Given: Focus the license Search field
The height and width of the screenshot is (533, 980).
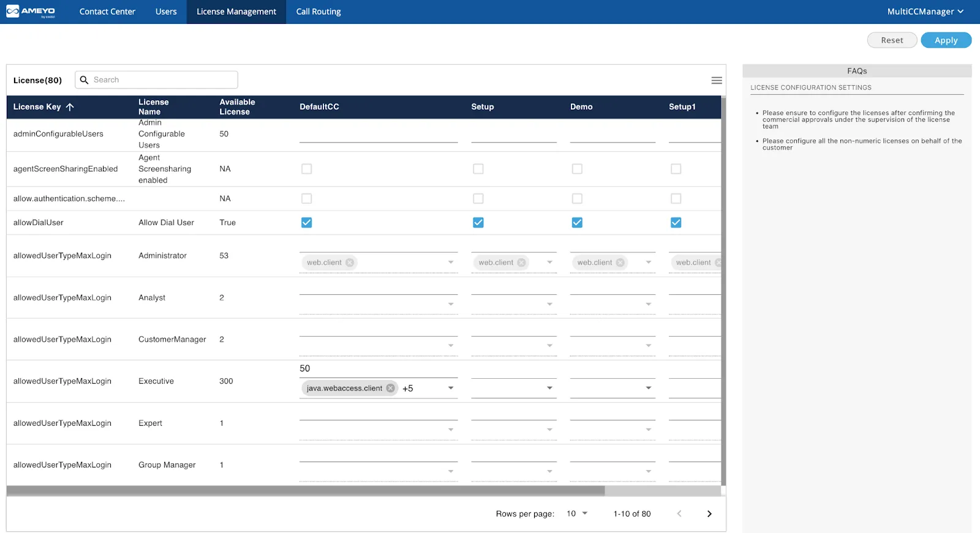Looking at the screenshot, I should (x=156, y=80).
